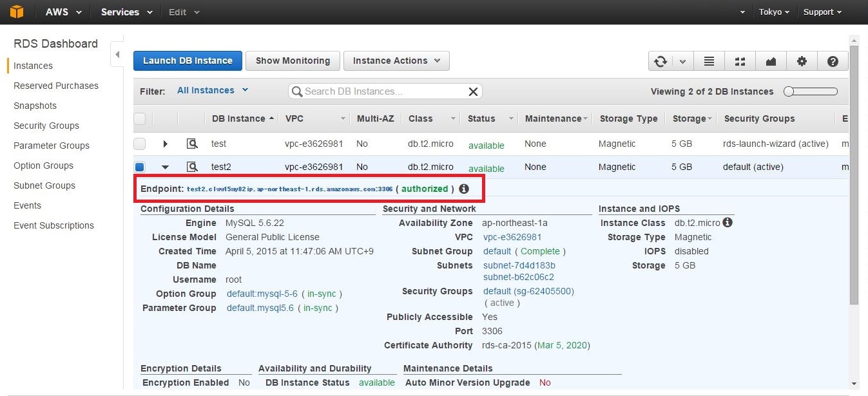Go to Instances in the sidebar

click(34, 66)
